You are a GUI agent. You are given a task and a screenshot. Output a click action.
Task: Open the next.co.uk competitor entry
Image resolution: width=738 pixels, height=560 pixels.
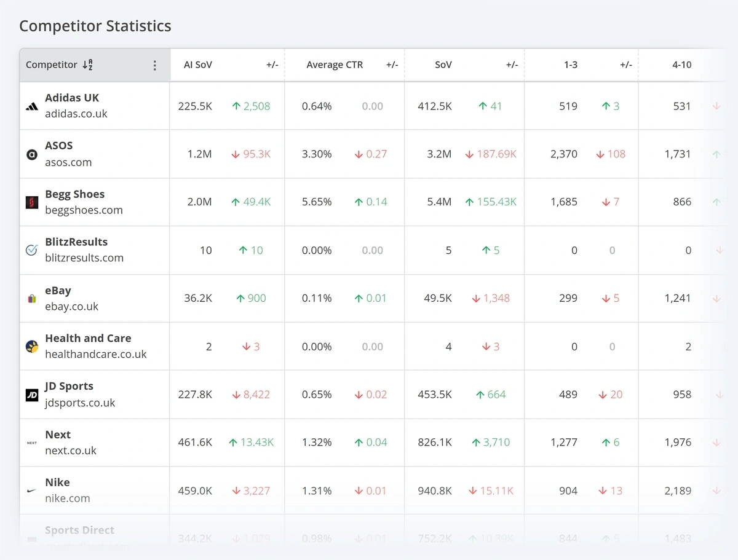pos(71,451)
